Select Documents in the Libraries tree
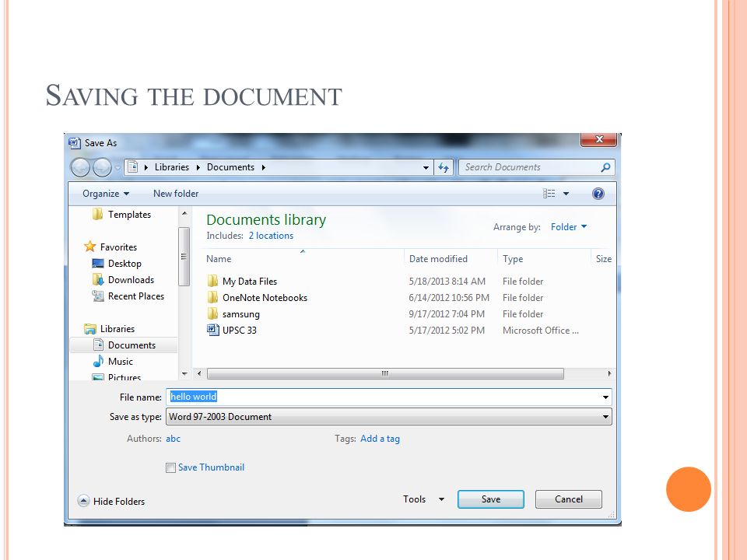This screenshot has height=560, width=747. pos(124,345)
